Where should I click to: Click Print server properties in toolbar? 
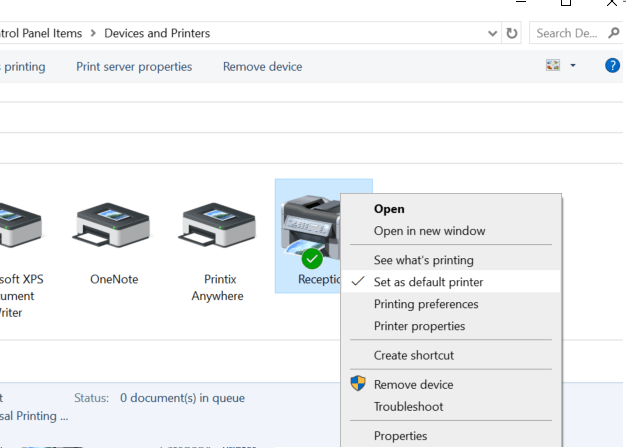[134, 67]
